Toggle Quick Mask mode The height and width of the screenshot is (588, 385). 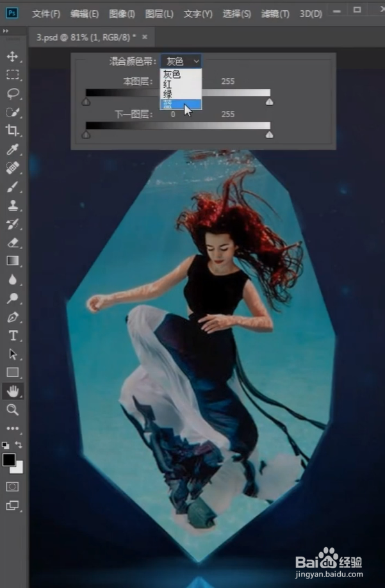point(12,487)
